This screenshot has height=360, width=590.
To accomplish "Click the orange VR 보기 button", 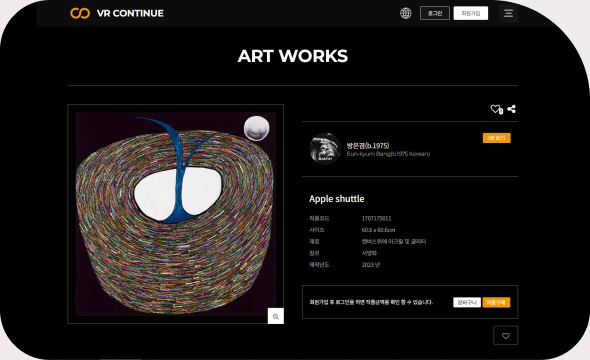I will 497,138.
